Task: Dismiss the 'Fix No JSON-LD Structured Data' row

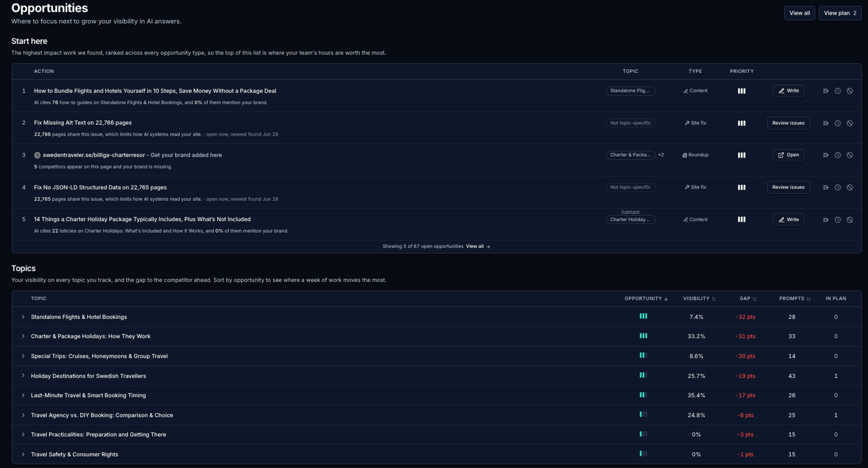Action: point(850,187)
